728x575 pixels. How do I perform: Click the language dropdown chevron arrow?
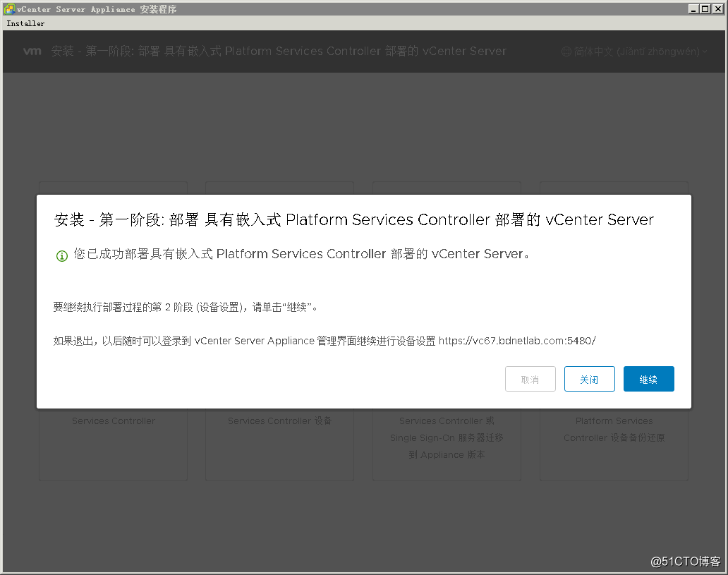click(704, 52)
